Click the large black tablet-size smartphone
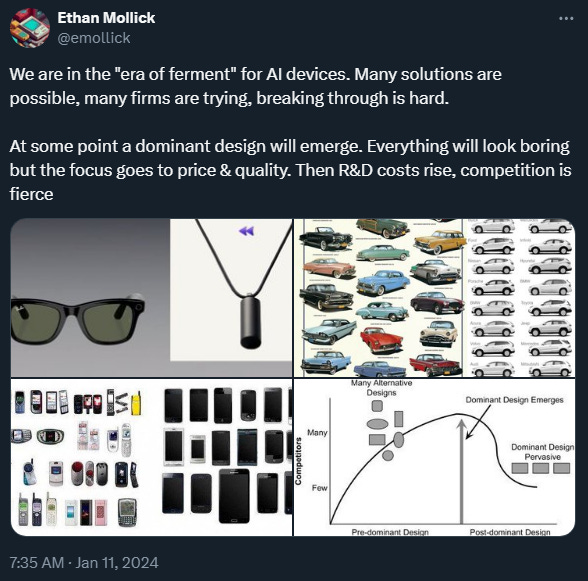The width and height of the screenshot is (588, 581). 234,495
